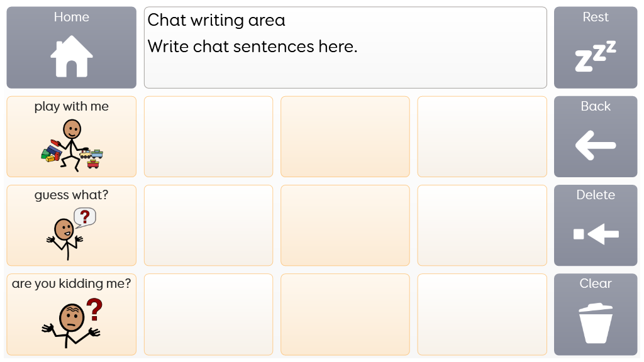Tap the 'are you kidding me?' pictogram
Viewport: 644px width, 362px height.
pyautogui.click(x=72, y=322)
